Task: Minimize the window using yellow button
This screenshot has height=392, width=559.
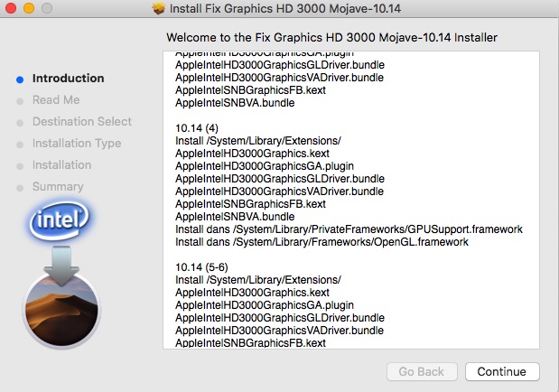Action: click(28, 8)
